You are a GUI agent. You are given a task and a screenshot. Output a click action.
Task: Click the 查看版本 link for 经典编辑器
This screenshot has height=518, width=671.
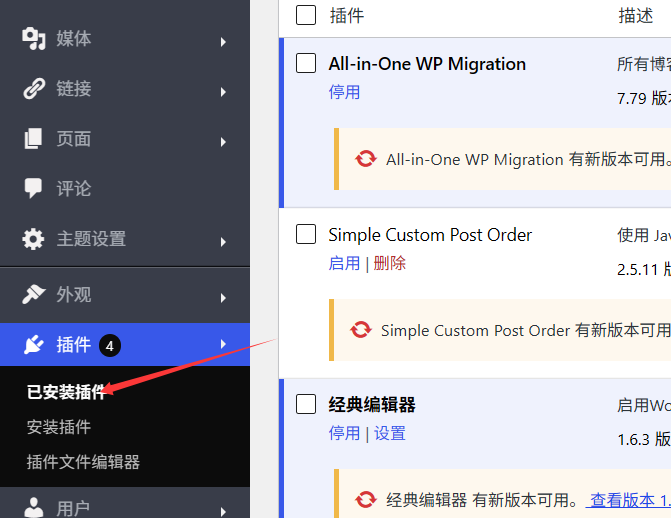(630, 500)
